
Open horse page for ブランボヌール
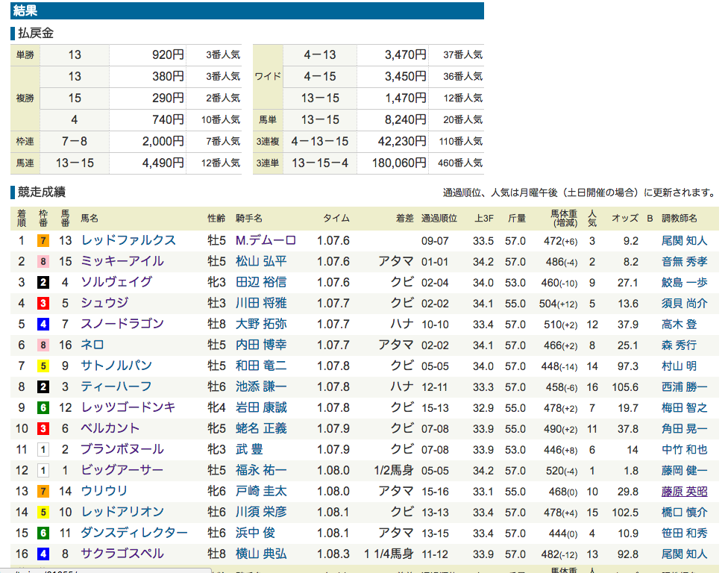122,449
